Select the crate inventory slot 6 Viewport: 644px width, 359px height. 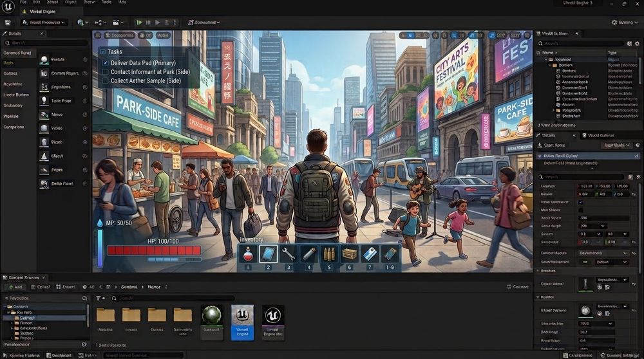coord(349,254)
